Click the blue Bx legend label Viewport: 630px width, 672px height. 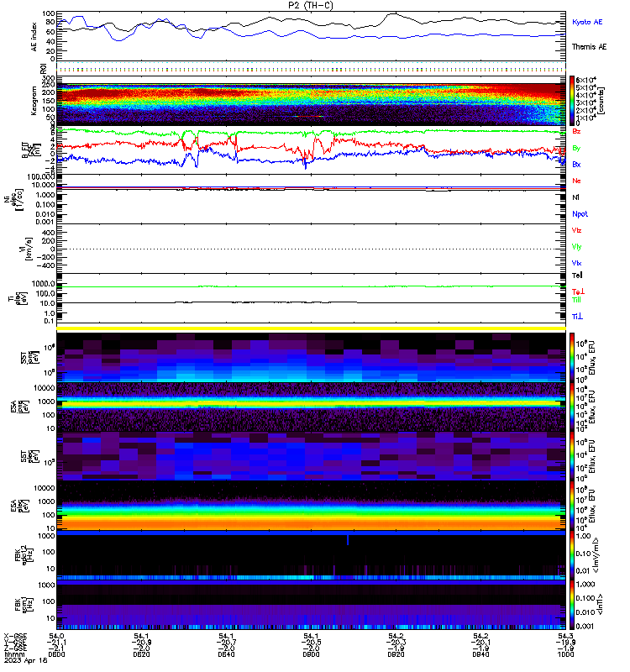(x=576, y=165)
